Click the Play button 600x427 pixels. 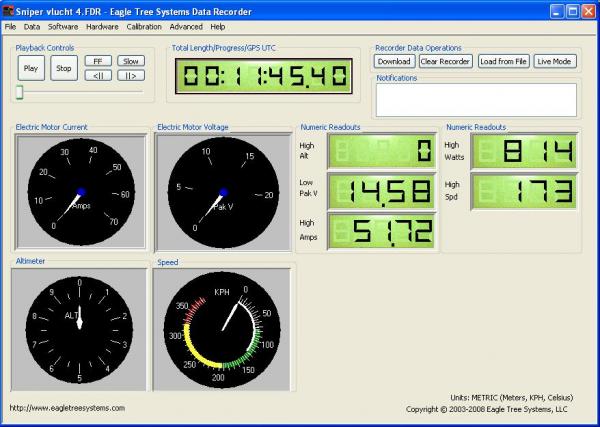coord(31,68)
